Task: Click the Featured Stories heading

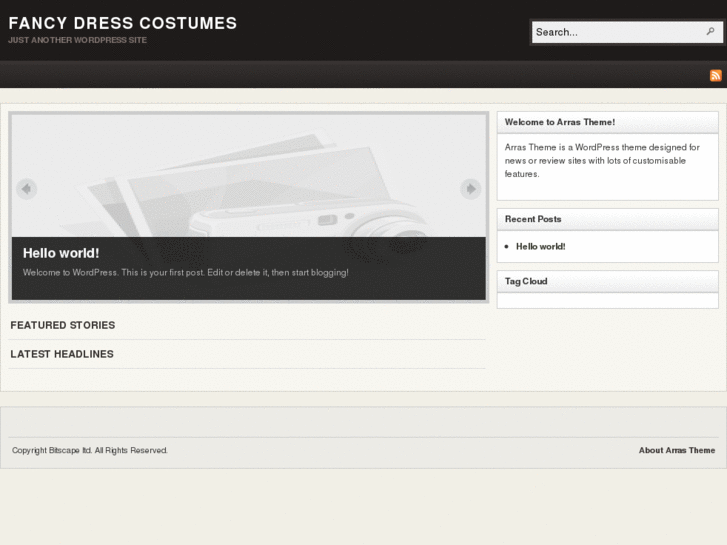Action: pos(62,325)
